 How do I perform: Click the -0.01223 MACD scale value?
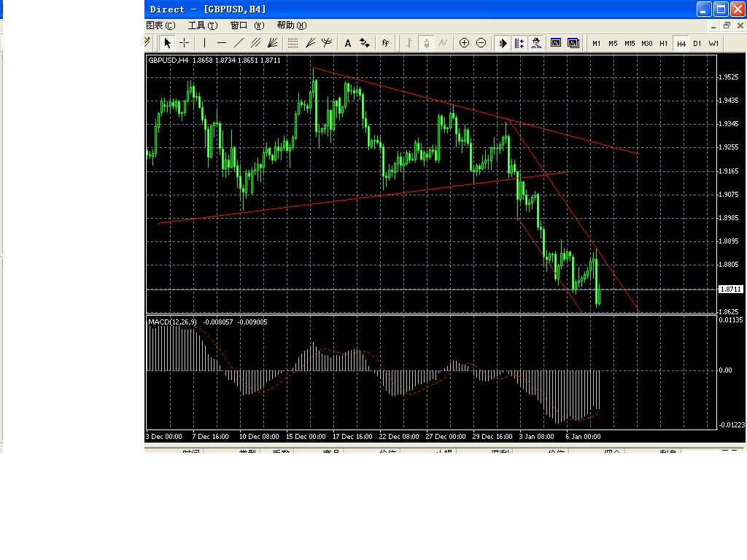click(732, 425)
